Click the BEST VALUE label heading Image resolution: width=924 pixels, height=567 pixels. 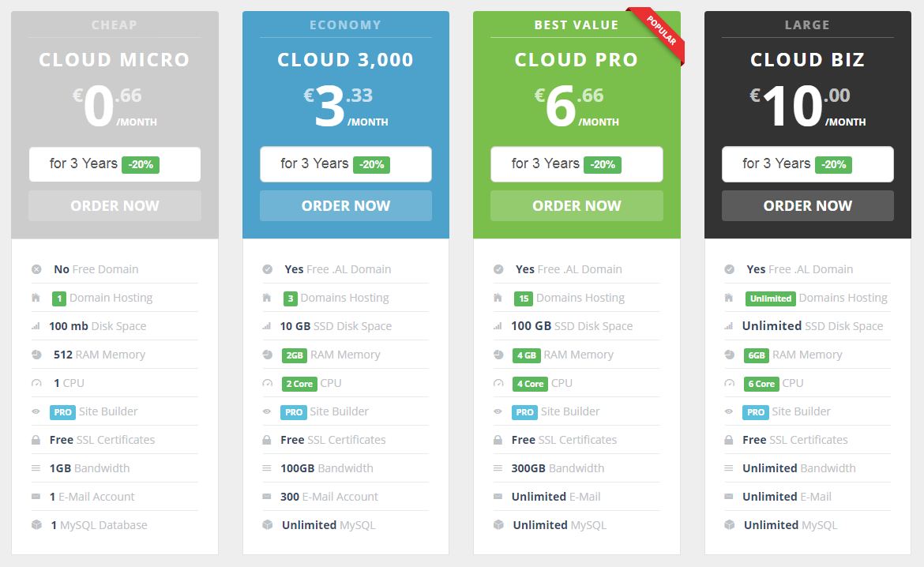[577, 24]
